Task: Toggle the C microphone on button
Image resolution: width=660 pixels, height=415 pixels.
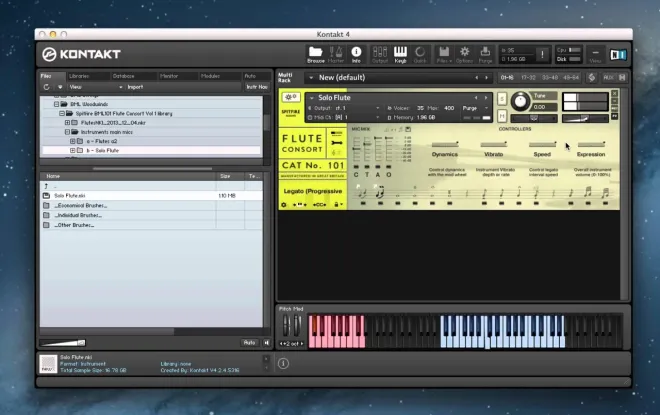Action: [356, 167]
